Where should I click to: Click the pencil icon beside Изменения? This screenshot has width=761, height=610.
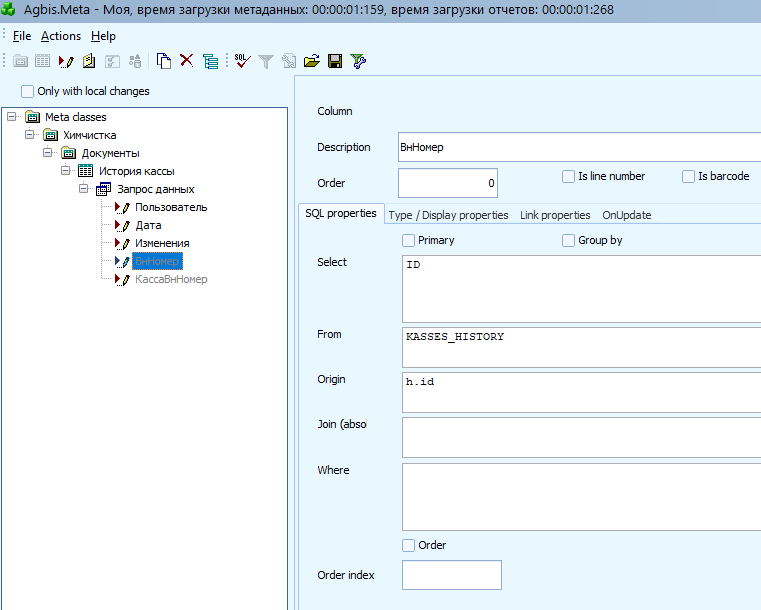[122, 243]
